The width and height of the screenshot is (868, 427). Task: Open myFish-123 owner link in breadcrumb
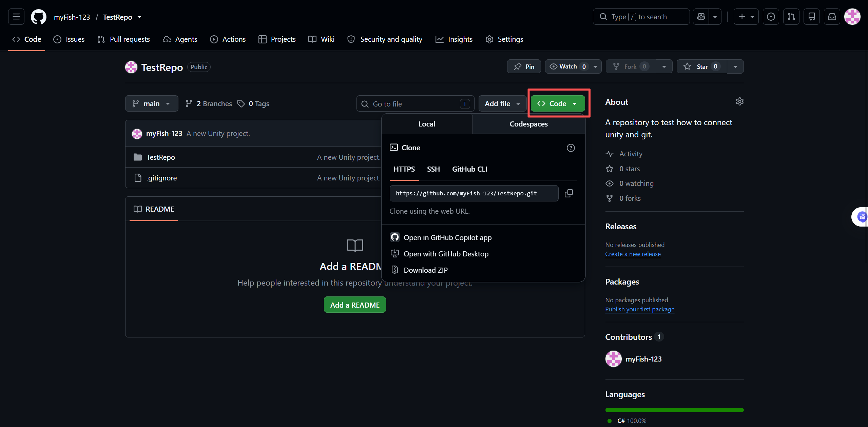click(x=72, y=17)
